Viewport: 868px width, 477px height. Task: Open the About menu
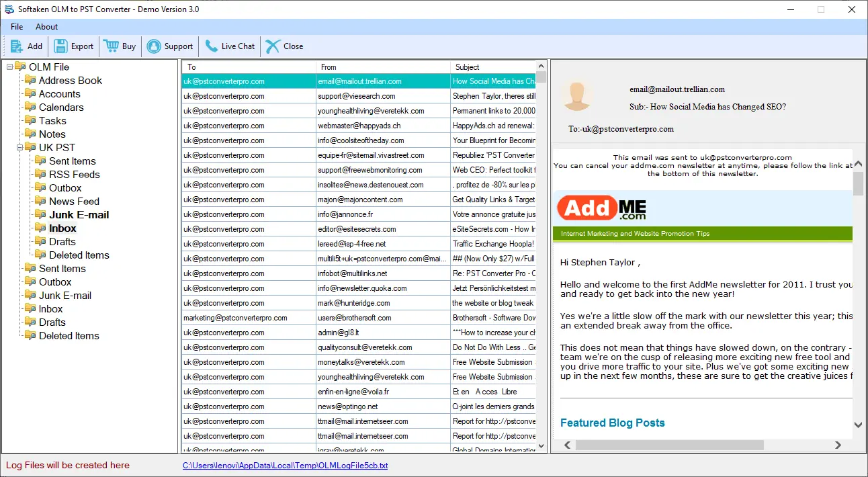[x=47, y=27]
